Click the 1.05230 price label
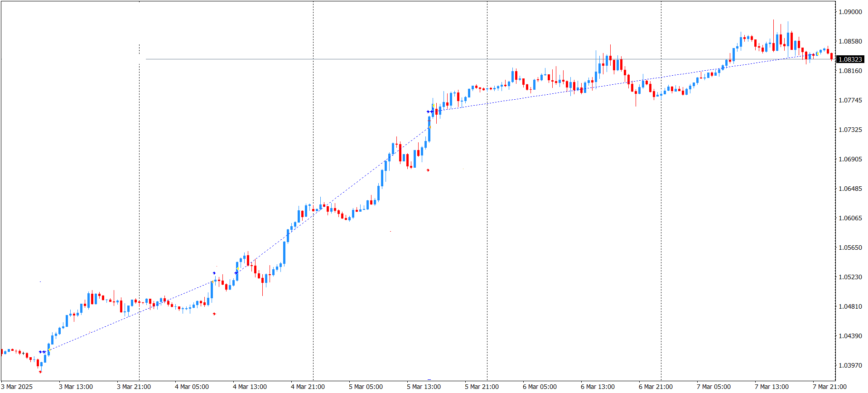 [x=850, y=277]
